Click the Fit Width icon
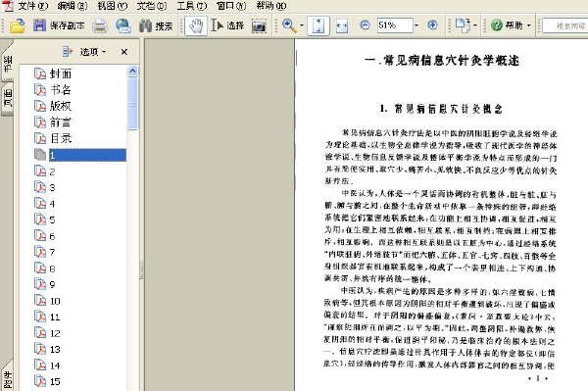 (342, 25)
